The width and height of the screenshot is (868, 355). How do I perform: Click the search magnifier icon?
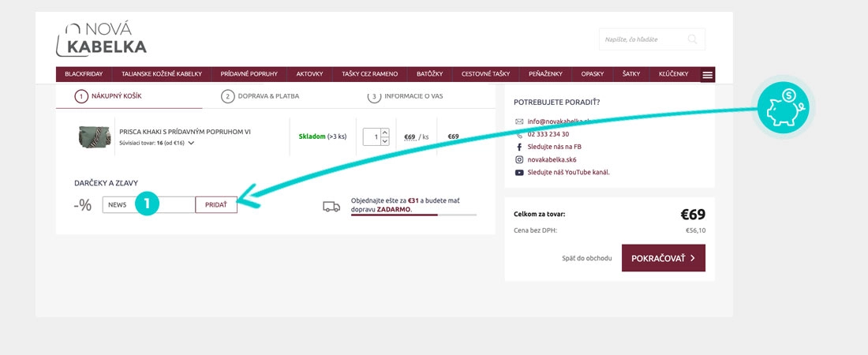pos(692,39)
